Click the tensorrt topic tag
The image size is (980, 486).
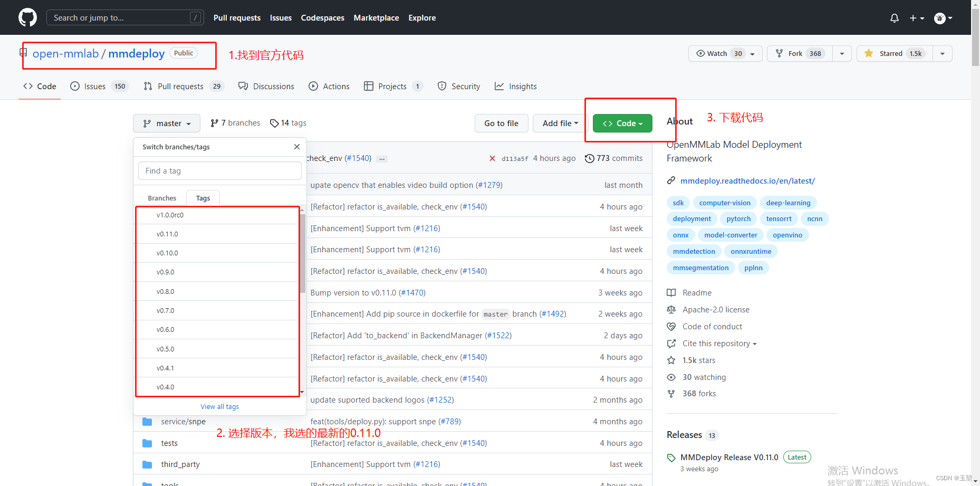pos(779,218)
